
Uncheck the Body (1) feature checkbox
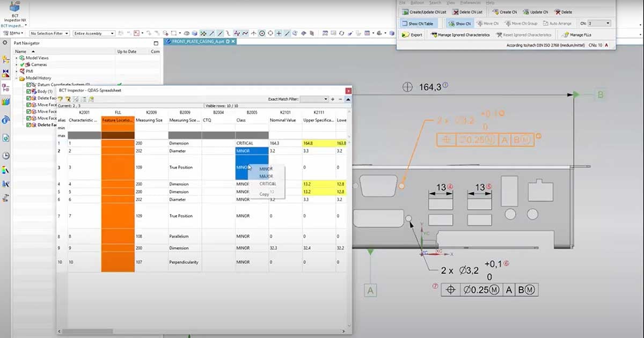click(30, 92)
